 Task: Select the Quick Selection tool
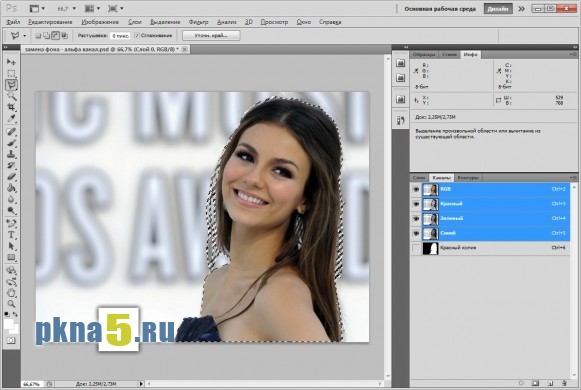[x=11, y=96]
